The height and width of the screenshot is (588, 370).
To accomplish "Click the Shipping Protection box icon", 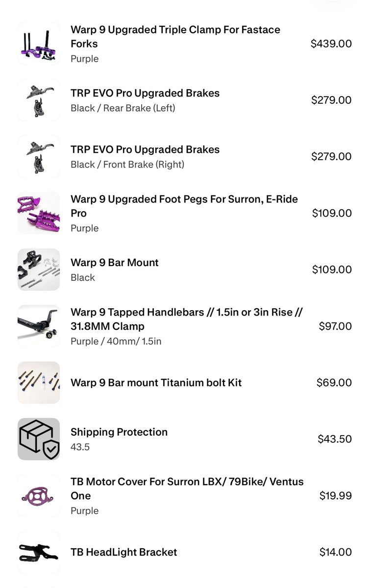I will click(x=39, y=439).
